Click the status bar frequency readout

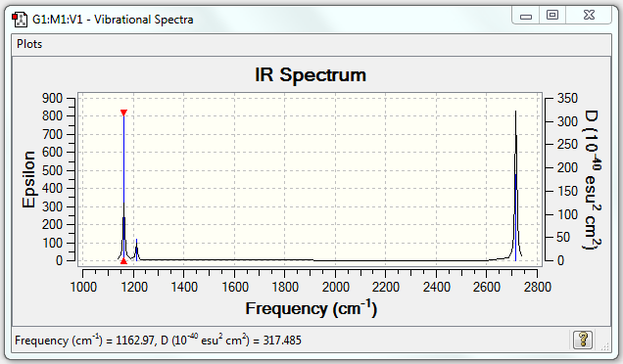(158, 340)
